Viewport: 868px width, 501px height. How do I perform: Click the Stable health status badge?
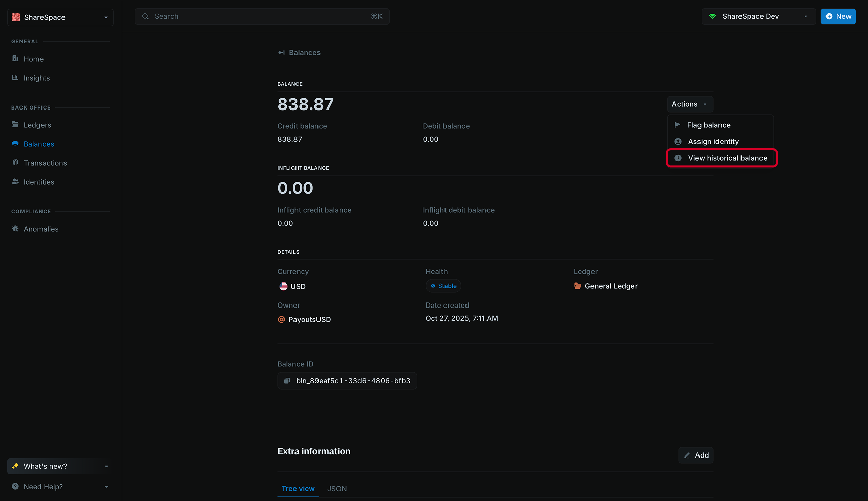(443, 286)
